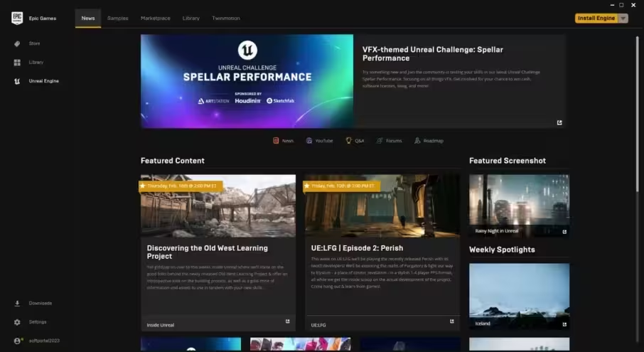Open external link icon on Inside Unreal card
Screen dimensions: 644x352
click(x=287, y=321)
